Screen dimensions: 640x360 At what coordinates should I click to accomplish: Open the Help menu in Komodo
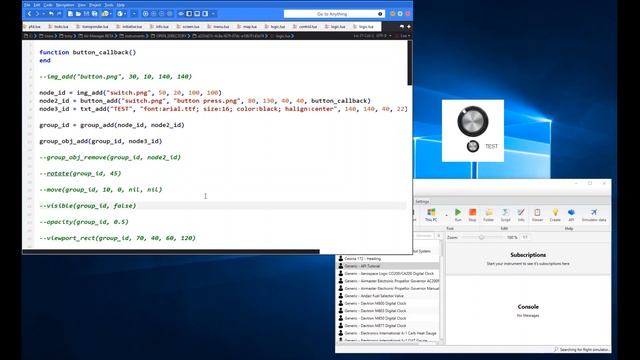tap(121, 5)
